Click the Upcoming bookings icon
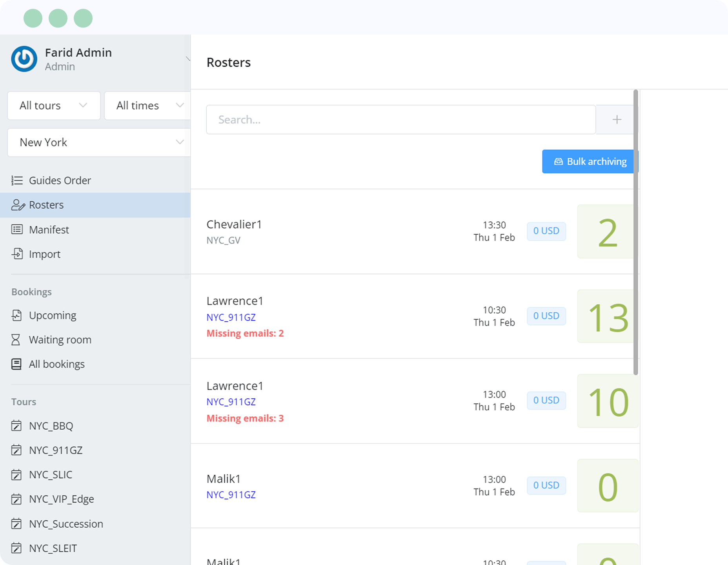 click(x=16, y=315)
